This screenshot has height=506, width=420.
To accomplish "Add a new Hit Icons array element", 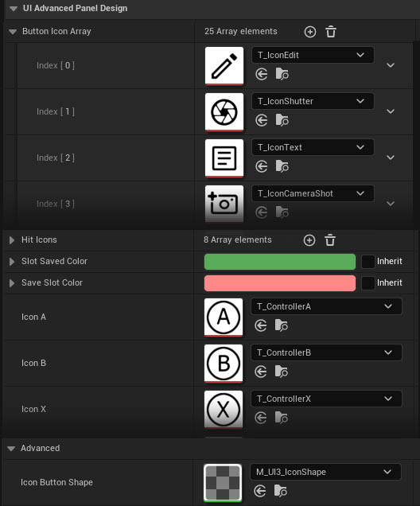I will coord(309,240).
